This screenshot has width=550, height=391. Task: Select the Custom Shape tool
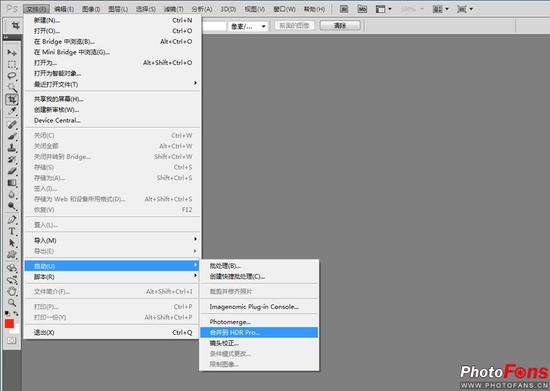point(12,255)
